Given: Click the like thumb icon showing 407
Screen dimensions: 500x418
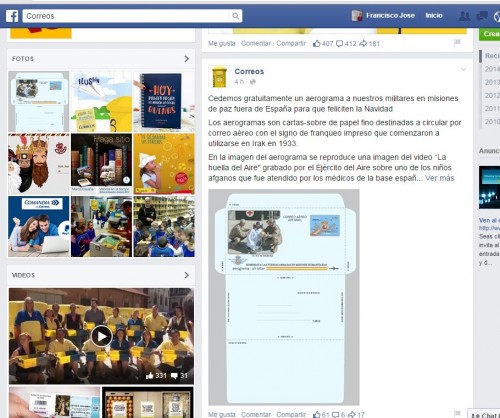Looking at the screenshot, I should [317, 43].
